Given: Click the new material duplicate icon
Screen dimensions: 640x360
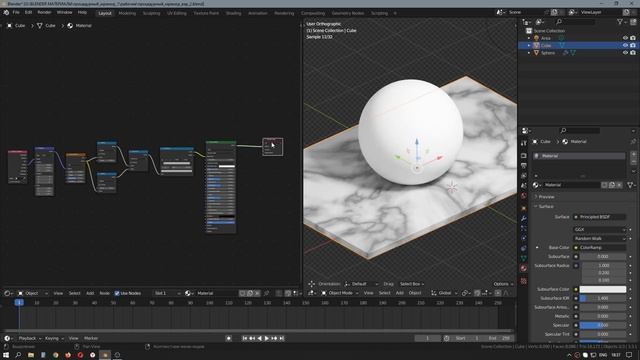Looking at the screenshot, I should (612, 185).
